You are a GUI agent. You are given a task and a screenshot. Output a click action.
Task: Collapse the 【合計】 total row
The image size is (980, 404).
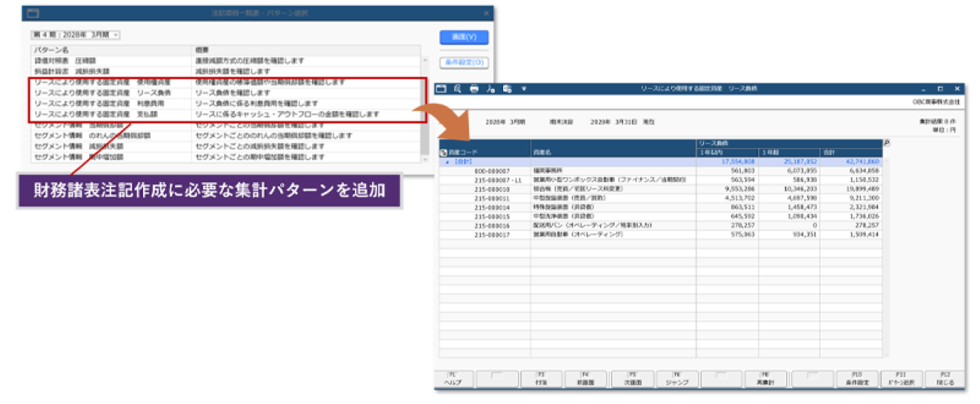446,162
